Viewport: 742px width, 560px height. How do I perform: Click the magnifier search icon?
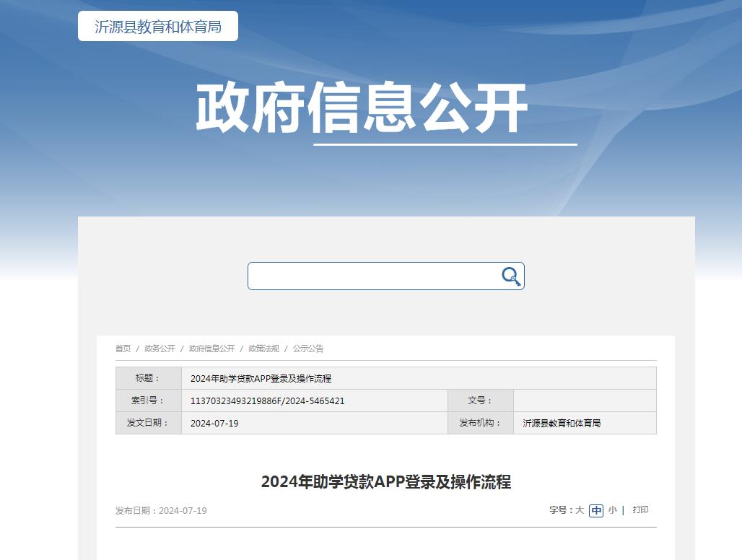tap(511, 276)
